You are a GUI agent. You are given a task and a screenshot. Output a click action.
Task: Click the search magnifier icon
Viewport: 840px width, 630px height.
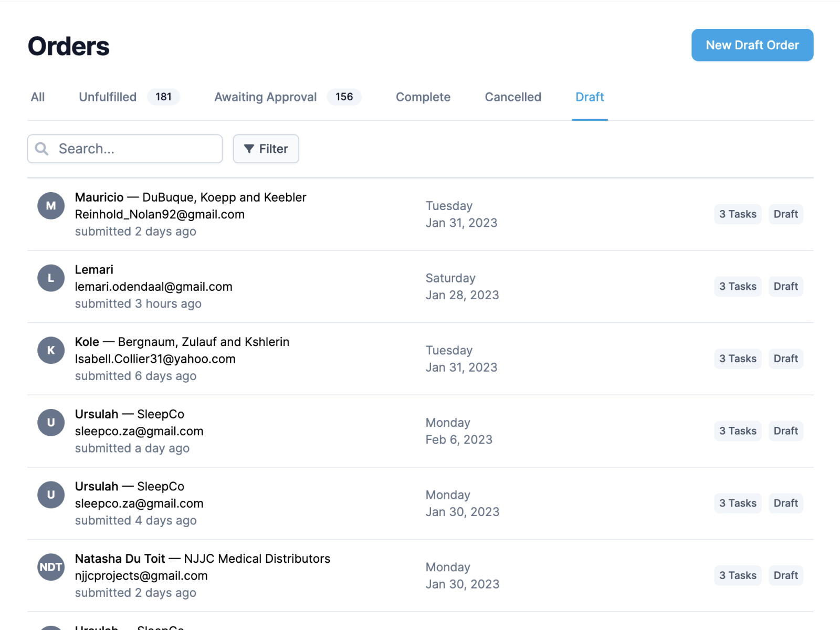click(42, 149)
